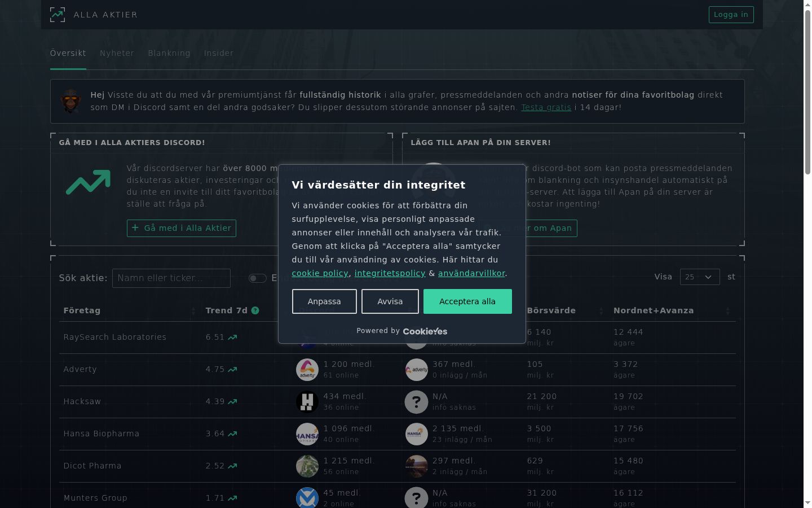The height and width of the screenshot is (508, 812).
Task: Open the Insider tab
Action: pos(219,53)
